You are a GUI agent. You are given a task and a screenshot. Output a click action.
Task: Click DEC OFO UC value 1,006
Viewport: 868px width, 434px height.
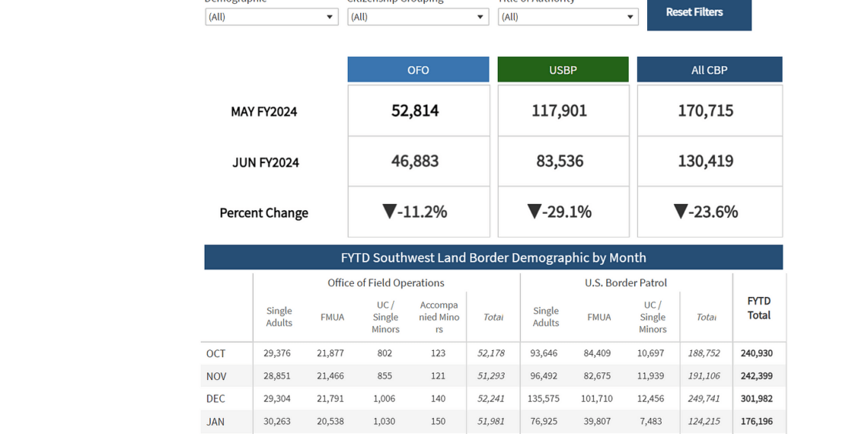385,398
